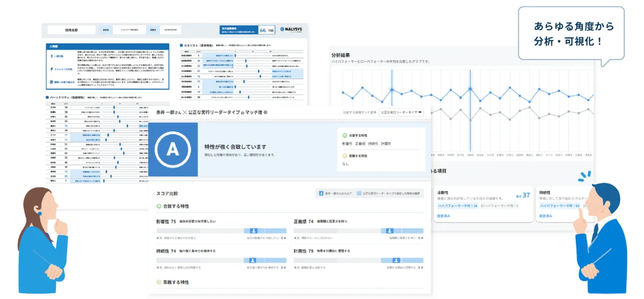Image resolution: width=644 pixels, height=299 pixels.
Task: Click the person icon in 赤井一郎さんのスコア legend
Action: pyautogui.click(x=321, y=193)
